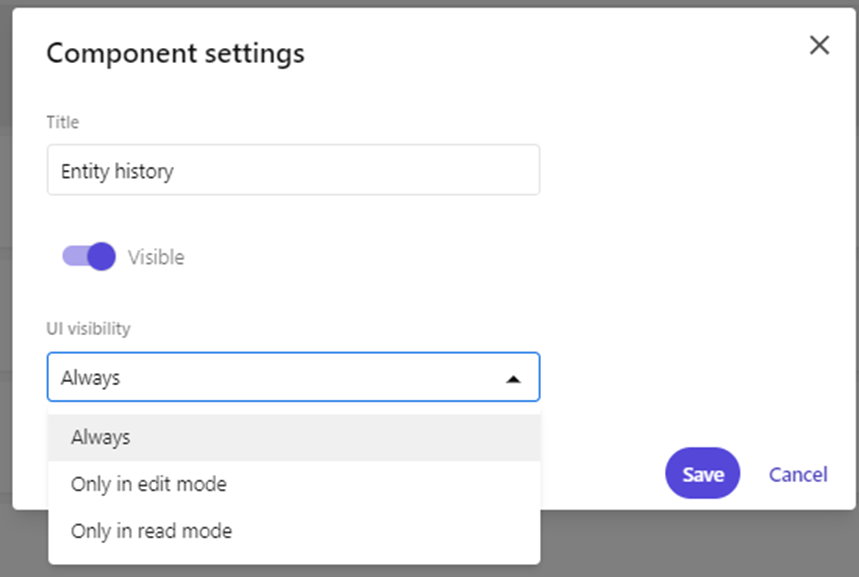Click the selected Always value in the combo box
859x577 pixels.
(91, 378)
